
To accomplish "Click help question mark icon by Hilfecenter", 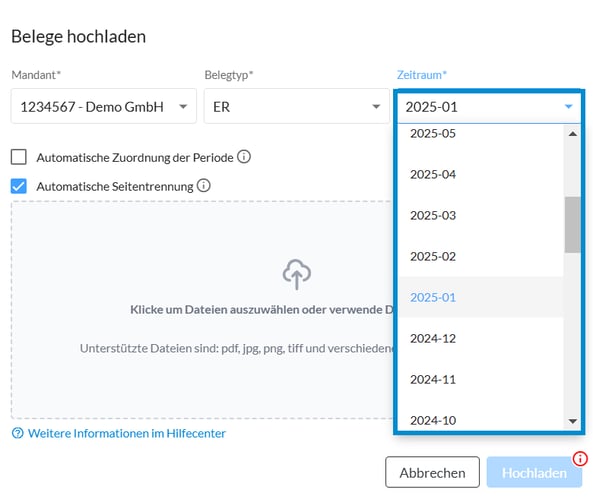I will tap(18, 433).
